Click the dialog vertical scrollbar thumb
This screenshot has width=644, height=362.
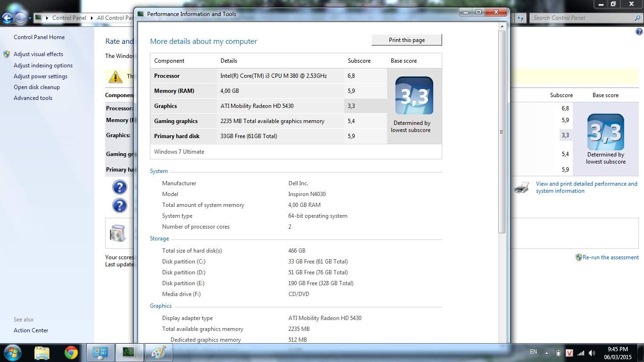click(x=502, y=132)
